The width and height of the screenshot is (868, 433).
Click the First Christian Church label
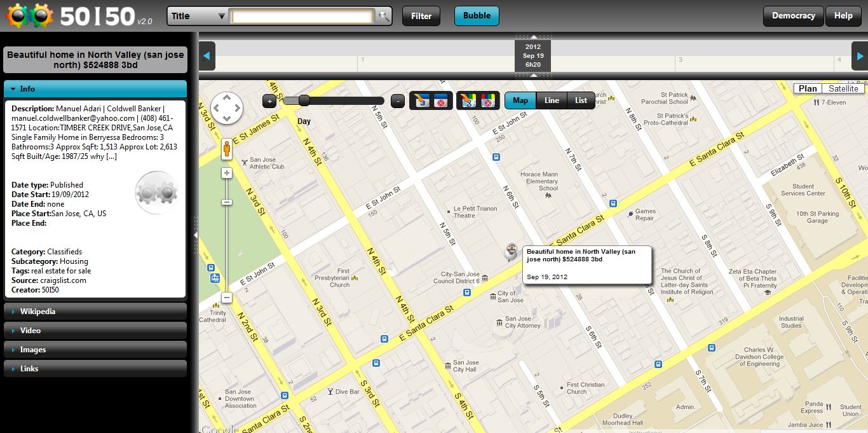(585, 388)
